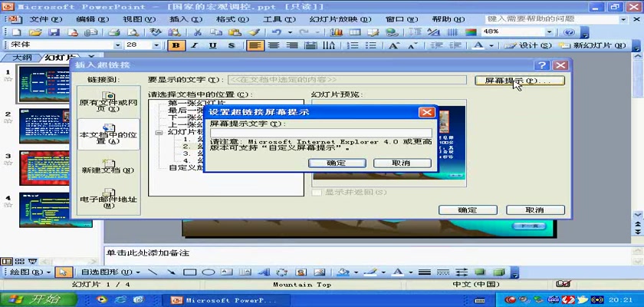Click the Open file folder icon
Screen dimensions: 644x307
[35, 32]
